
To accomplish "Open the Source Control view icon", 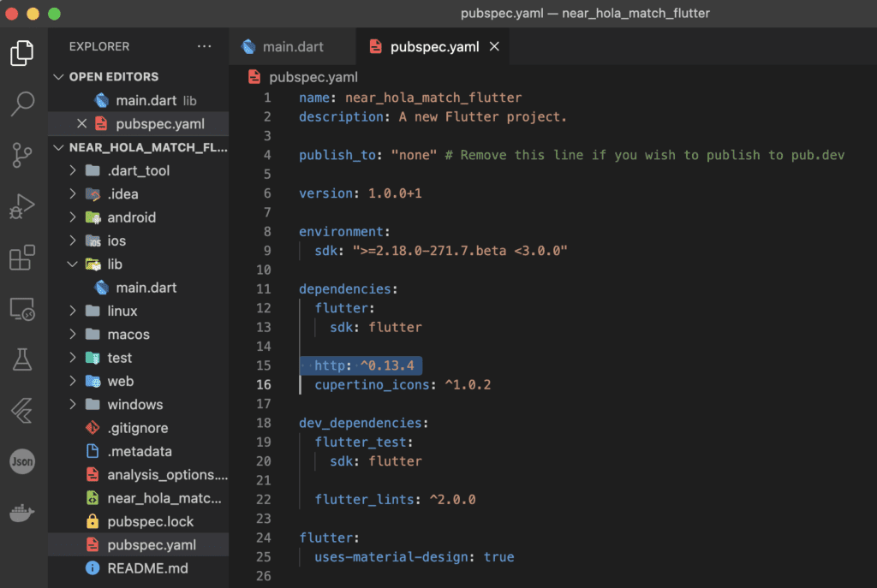I will click(x=21, y=155).
